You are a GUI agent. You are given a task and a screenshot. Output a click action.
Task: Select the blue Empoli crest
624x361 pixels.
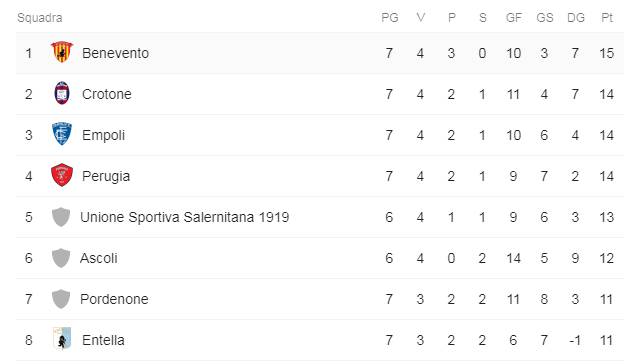[62, 134]
